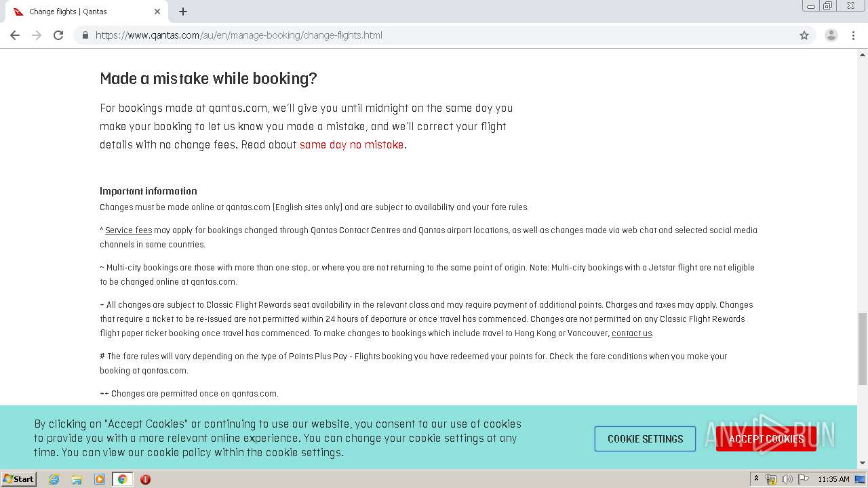Image resolution: width=868 pixels, height=488 pixels.
Task: Click the taskbar clock 11:35 AM
Action: click(x=833, y=479)
